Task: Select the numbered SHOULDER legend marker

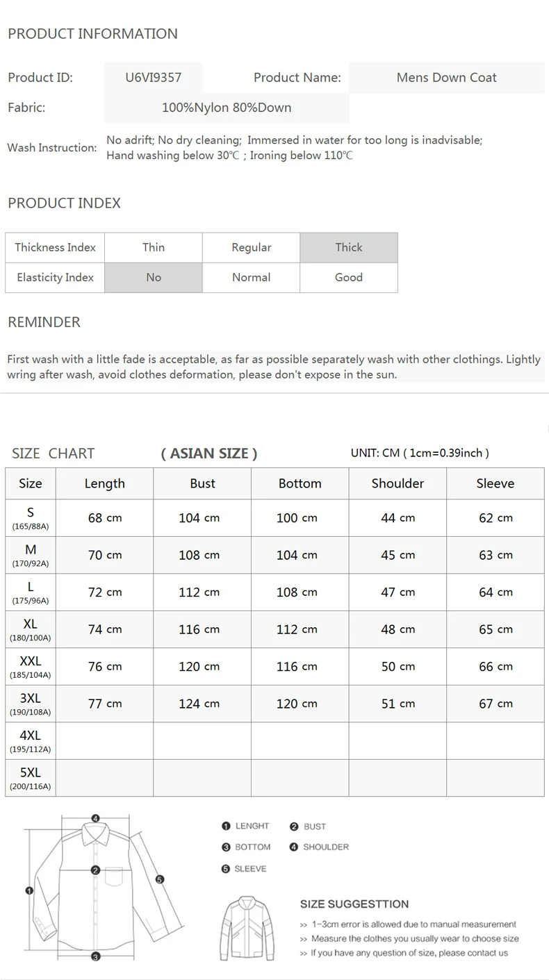Action: click(x=294, y=847)
